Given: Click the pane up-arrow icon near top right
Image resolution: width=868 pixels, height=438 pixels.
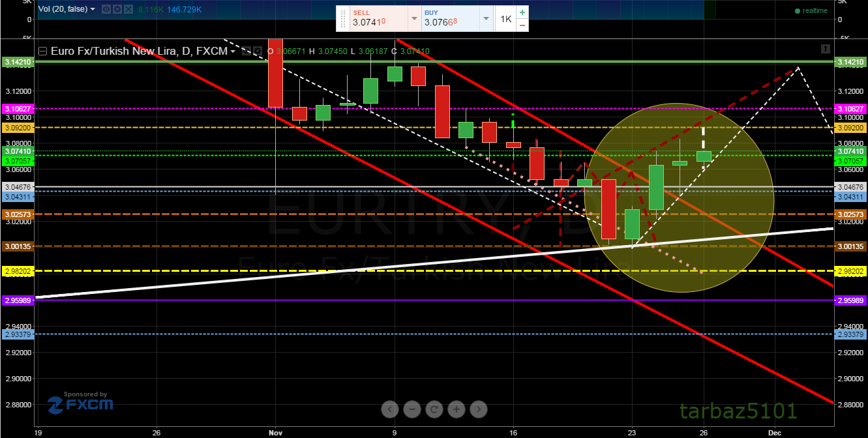Looking at the screenshot, I should (825, 49).
